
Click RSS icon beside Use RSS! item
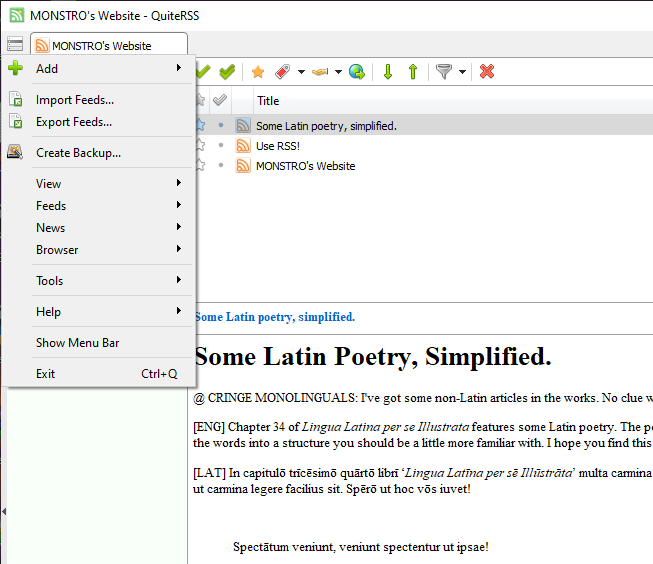click(243, 145)
